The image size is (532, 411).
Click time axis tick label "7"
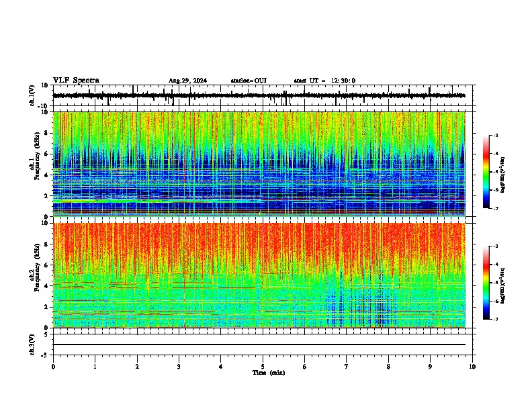(347, 367)
